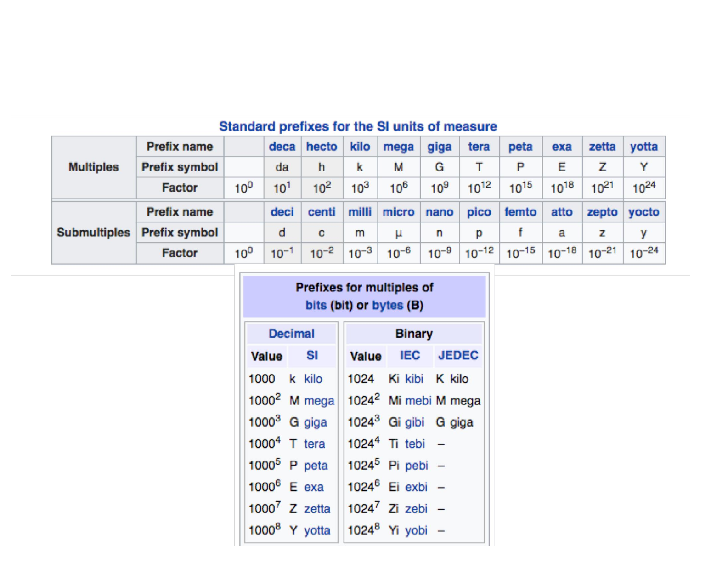Click the 'deca' prefix link

[x=282, y=147]
